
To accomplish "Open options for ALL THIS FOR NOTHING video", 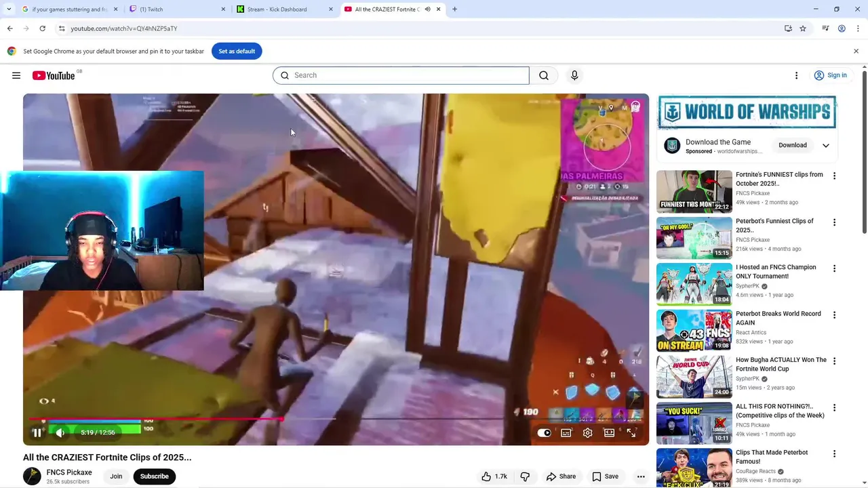I will [x=834, y=408].
